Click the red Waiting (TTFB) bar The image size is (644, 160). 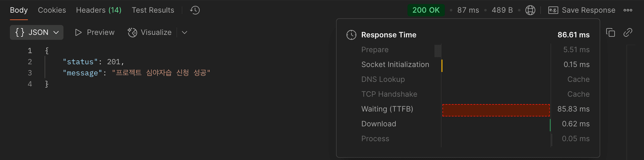pyautogui.click(x=496, y=110)
